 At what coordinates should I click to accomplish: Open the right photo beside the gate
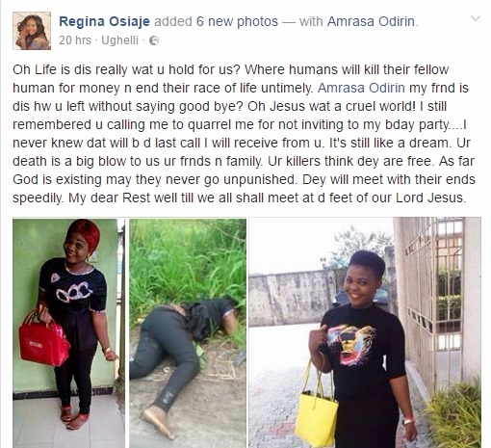tap(365, 332)
